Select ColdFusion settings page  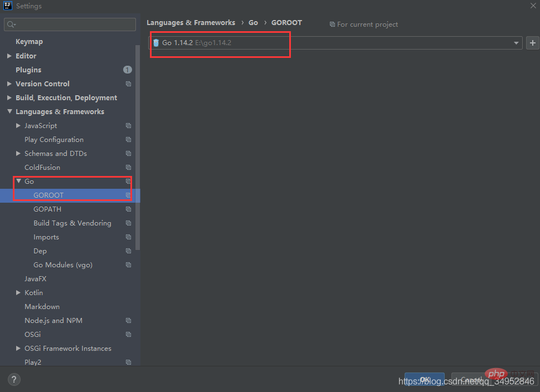[42, 167]
